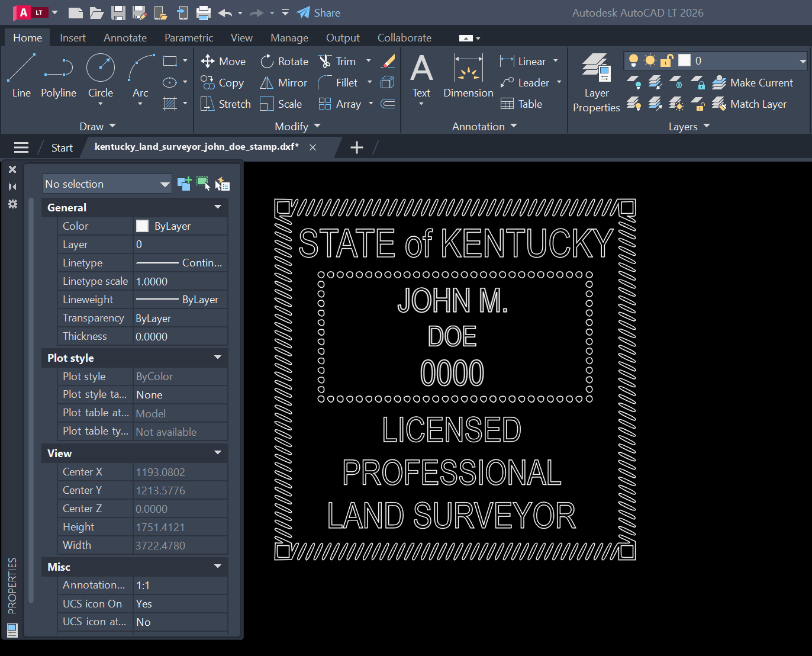
Task: Click the Select Objects icon in Properties
Action: [203, 184]
